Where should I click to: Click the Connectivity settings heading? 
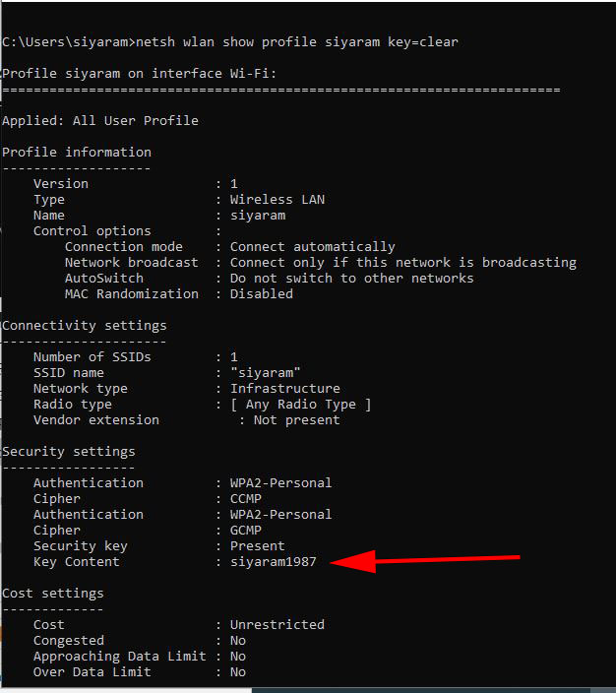click(85, 326)
